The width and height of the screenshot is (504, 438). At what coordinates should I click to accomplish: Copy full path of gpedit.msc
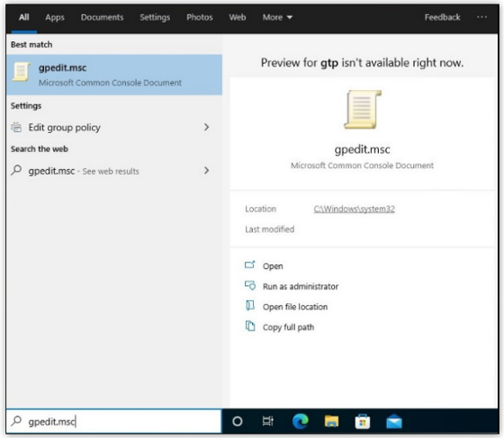(288, 326)
